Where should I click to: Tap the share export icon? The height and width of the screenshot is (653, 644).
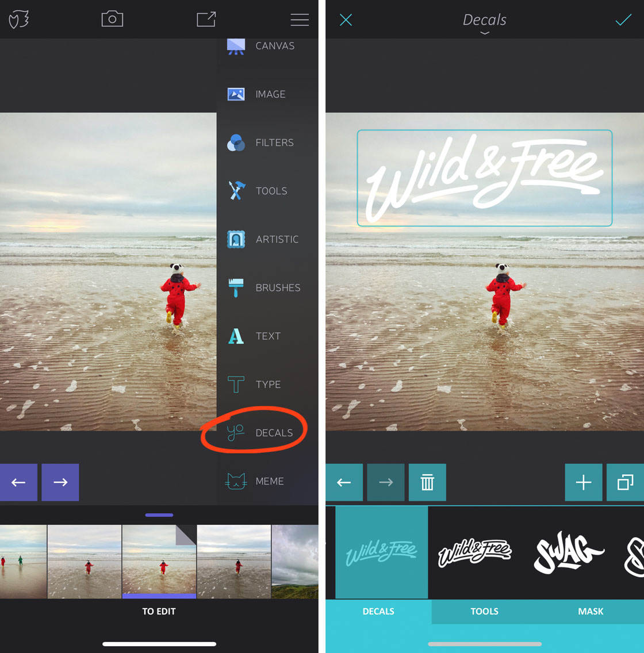(206, 19)
